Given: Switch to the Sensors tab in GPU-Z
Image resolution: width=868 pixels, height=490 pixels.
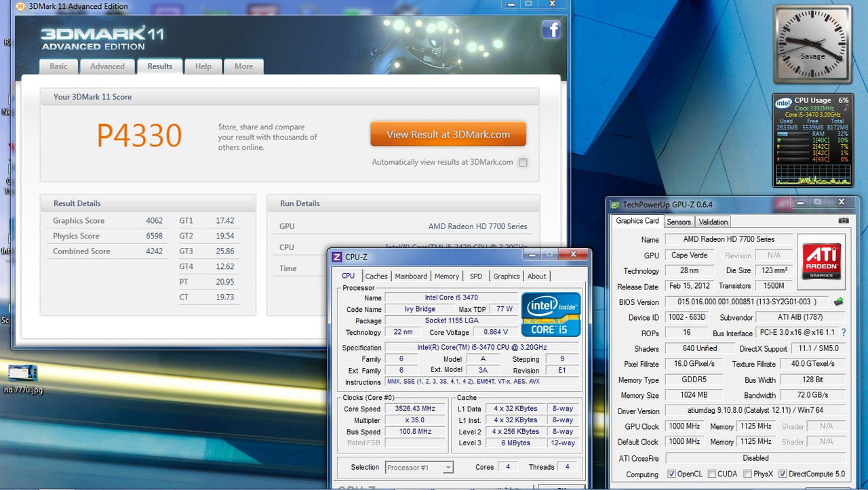Looking at the screenshot, I should pos(679,222).
